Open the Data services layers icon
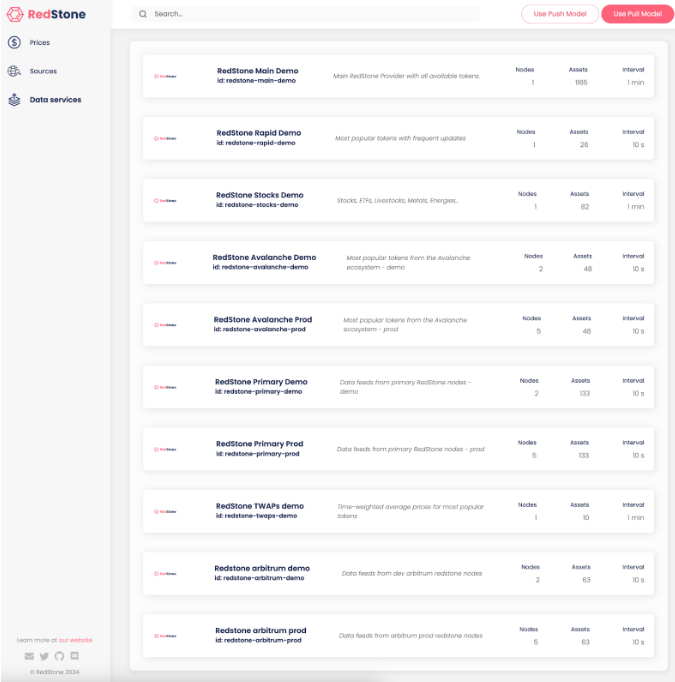Viewport: 675px width, 682px height. 14,100
